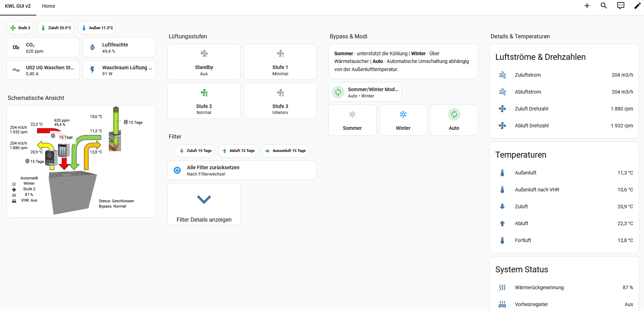The height and width of the screenshot is (311, 644).
Task: Open the assistant chat icon
Action: click(x=621, y=6)
